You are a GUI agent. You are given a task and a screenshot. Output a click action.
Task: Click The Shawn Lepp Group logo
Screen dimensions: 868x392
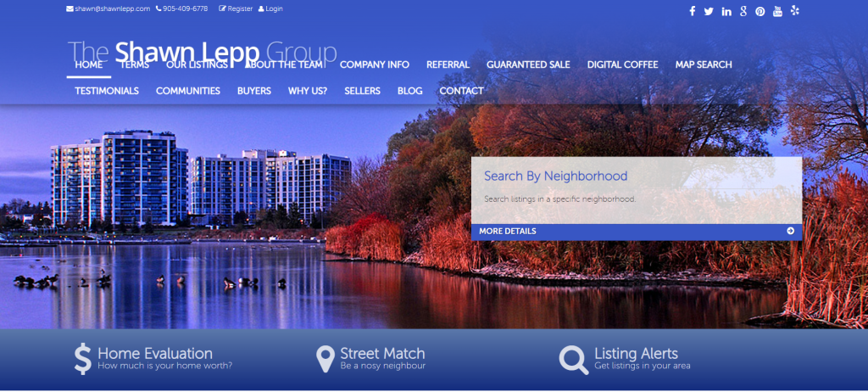(202, 52)
